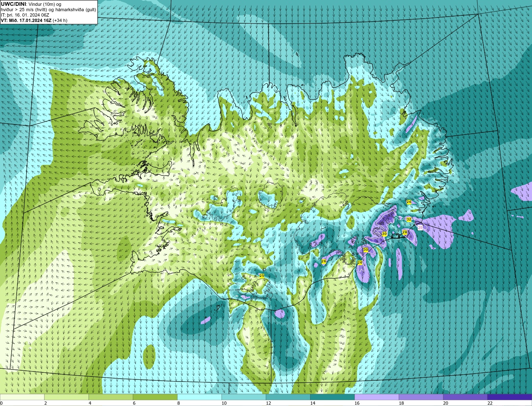532x406 pixels.
Task: Click the 0–2 m/s palest legend swatch
Action: tap(22, 397)
